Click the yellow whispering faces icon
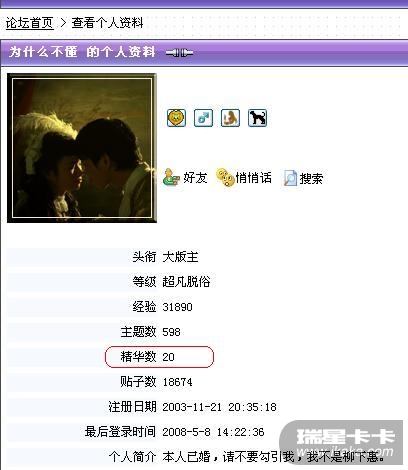The width and height of the screenshot is (408, 470). pos(225,177)
